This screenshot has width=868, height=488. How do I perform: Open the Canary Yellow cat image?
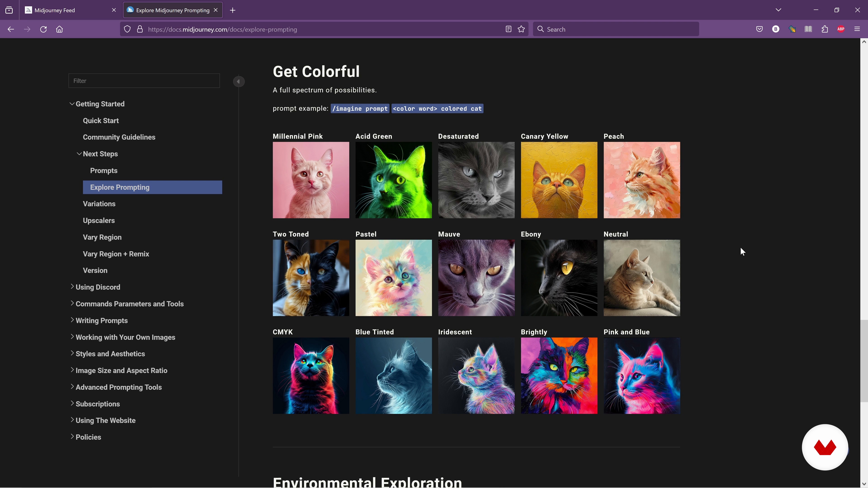click(x=559, y=180)
